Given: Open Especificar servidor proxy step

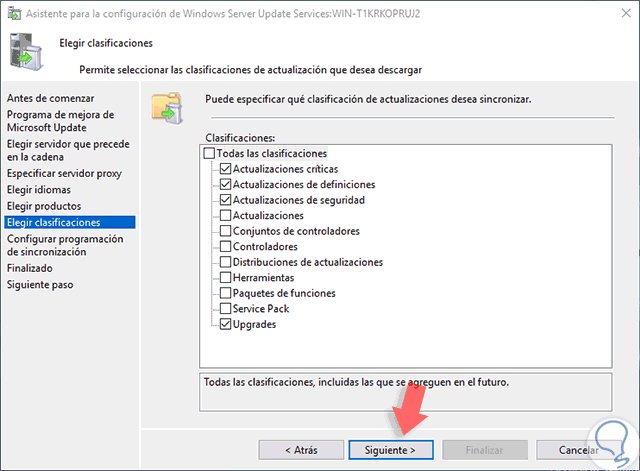Looking at the screenshot, I should (x=64, y=173).
